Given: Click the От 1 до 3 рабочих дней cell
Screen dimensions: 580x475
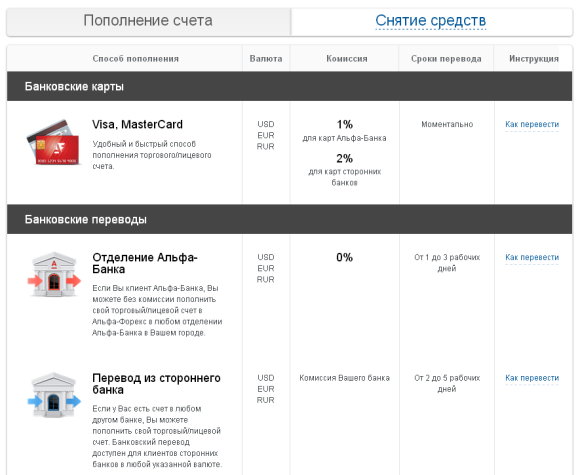Looking at the screenshot, I should click(447, 263).
